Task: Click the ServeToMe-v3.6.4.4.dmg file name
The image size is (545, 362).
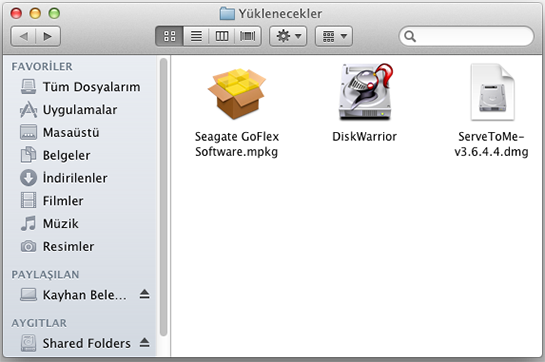Action: (x=491, y=144)
